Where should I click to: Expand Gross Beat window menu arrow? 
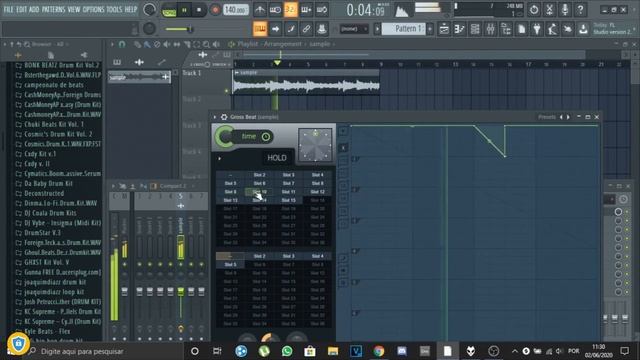coord(215,117)
